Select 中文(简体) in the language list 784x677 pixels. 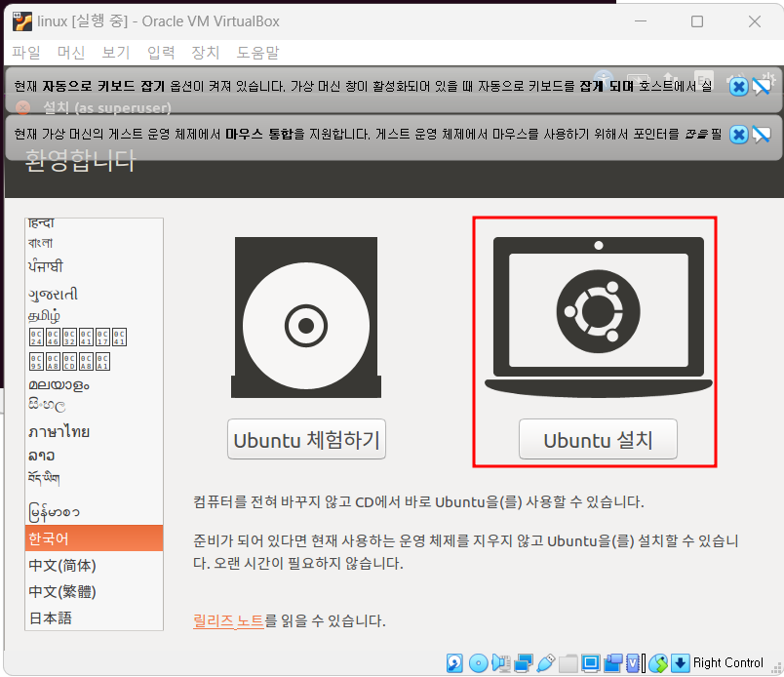click(94, 565)
